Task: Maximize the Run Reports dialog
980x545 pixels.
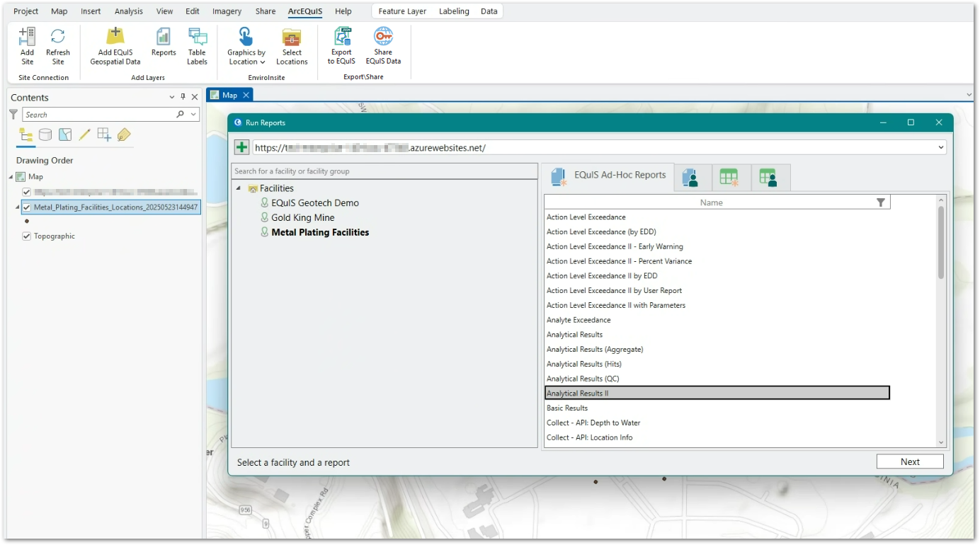Action: tap(911, 122)
